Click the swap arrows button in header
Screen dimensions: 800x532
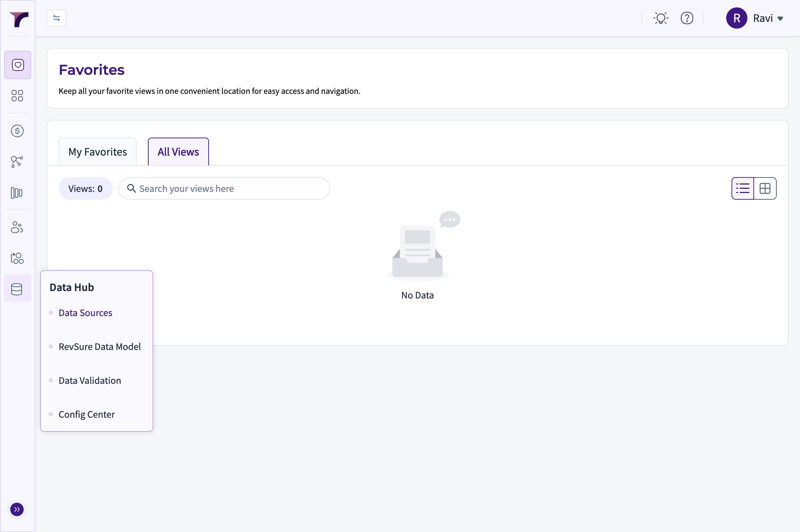56,18
